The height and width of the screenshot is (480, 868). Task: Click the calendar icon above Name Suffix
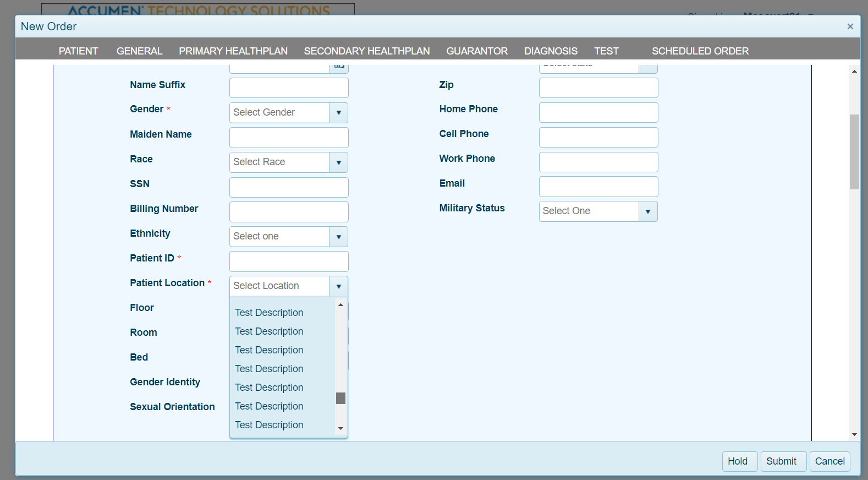339,67
